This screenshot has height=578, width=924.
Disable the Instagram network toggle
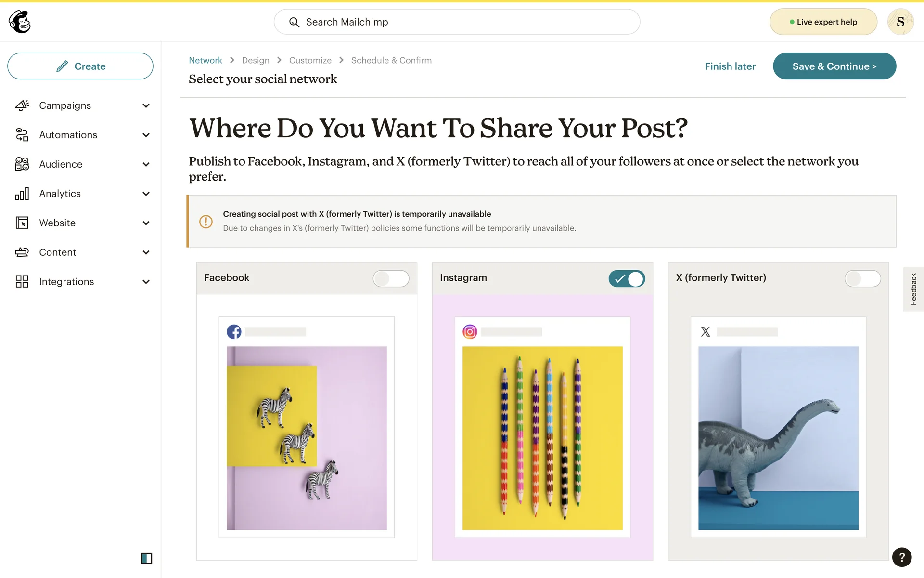627,278
